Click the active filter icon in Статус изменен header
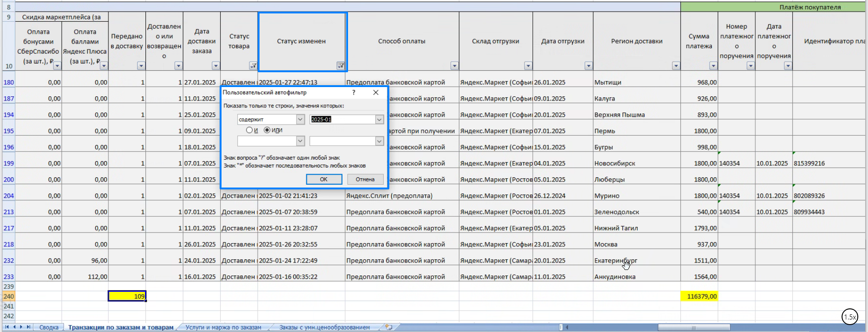 (x=341, y=66)
